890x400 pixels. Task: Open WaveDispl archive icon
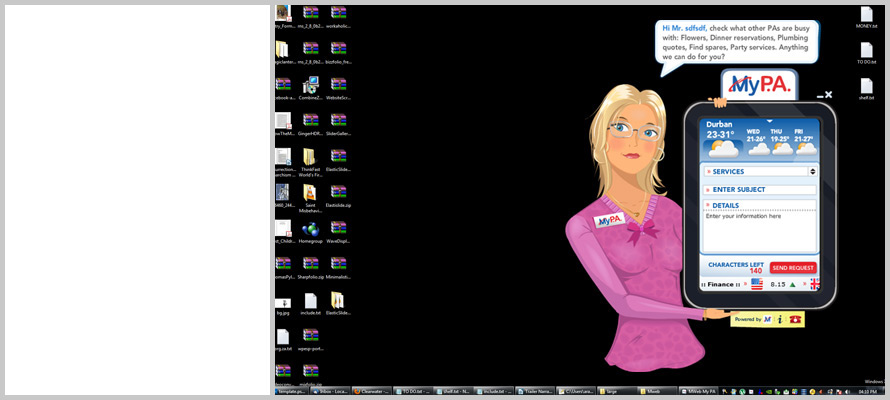tap(338, 232)
